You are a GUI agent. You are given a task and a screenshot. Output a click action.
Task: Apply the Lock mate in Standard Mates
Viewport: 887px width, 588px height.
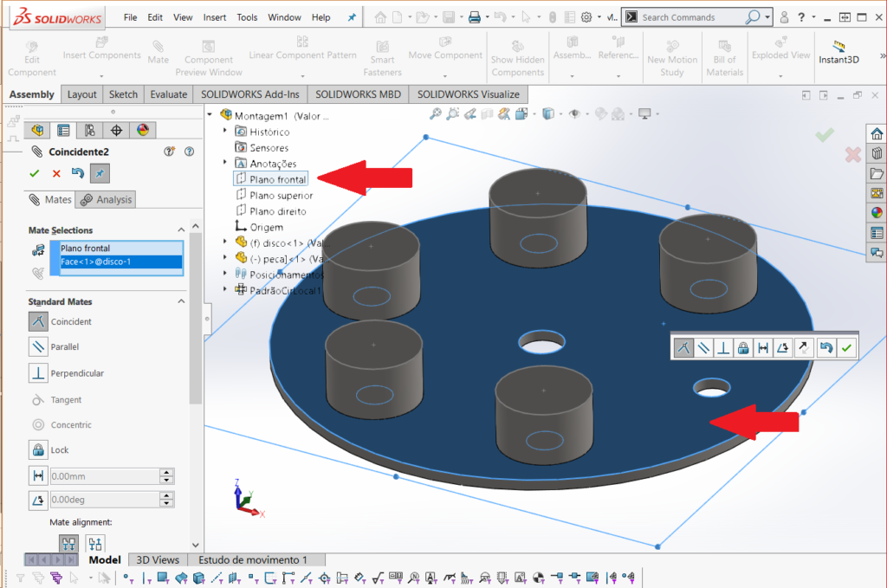coord(38,450)
